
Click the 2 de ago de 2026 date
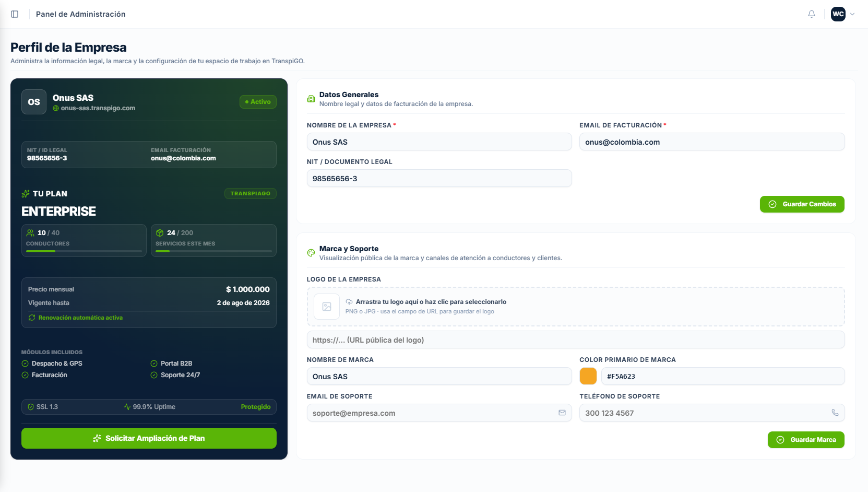point(243,303)
